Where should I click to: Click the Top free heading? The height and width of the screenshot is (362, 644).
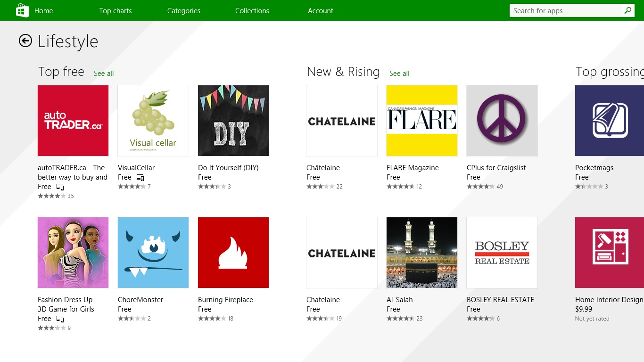pyautogui.click(x=61, y=72)
